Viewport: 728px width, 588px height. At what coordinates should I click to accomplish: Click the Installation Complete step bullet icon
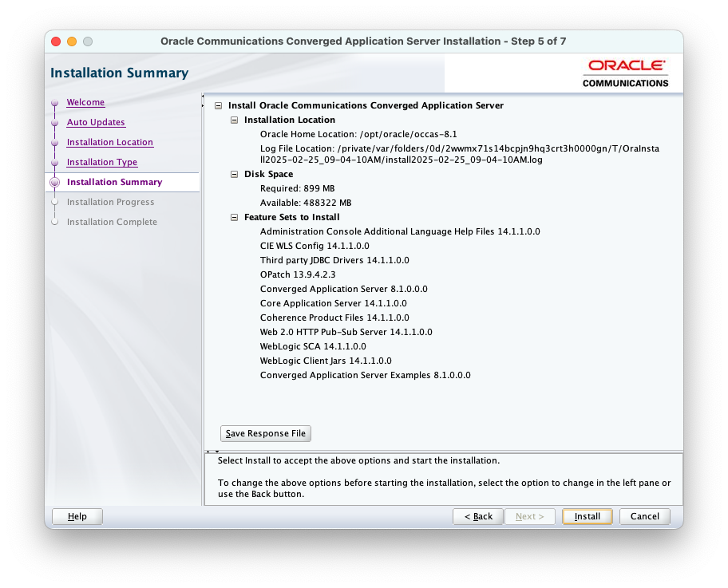tap(55, 222)
